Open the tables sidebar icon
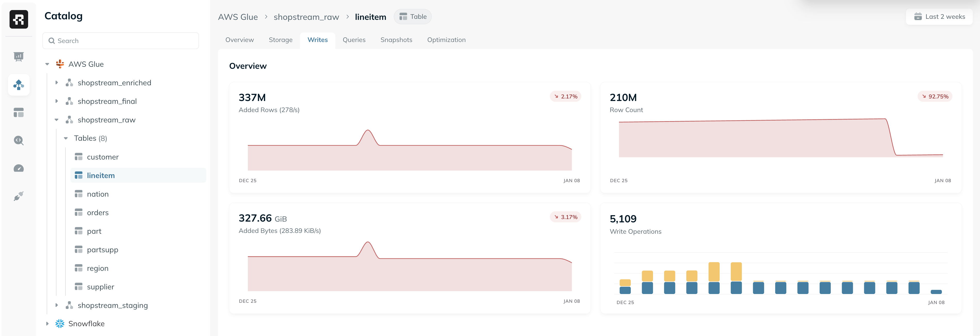This screenshot has width=980, height=336. [x=19, y=113]
